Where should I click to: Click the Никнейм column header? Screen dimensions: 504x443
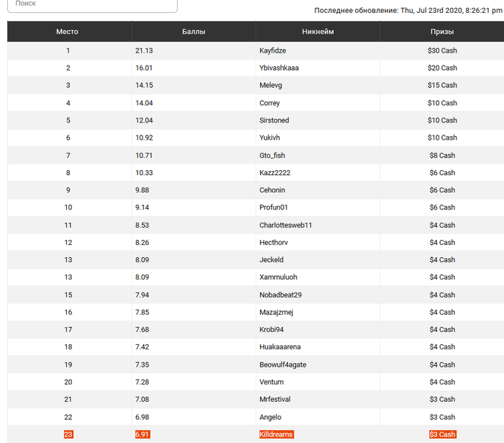coord(318,32)
